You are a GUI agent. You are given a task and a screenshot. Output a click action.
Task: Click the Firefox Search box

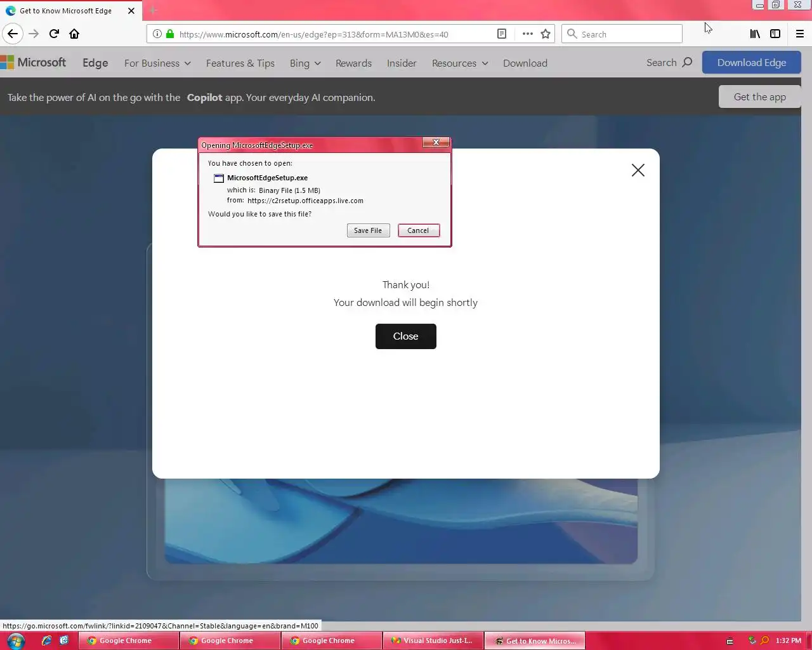point(622,34)
